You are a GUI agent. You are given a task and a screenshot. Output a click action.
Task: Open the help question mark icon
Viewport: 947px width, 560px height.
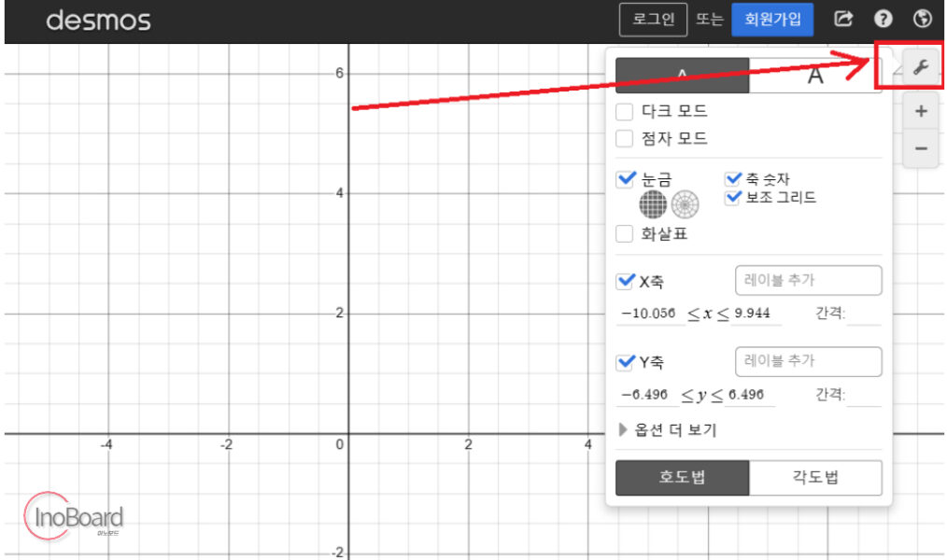[883, 19]
